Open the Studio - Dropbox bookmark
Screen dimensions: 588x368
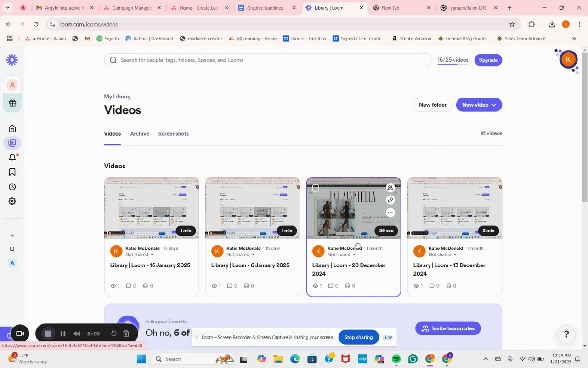click(x=305, y=39)
